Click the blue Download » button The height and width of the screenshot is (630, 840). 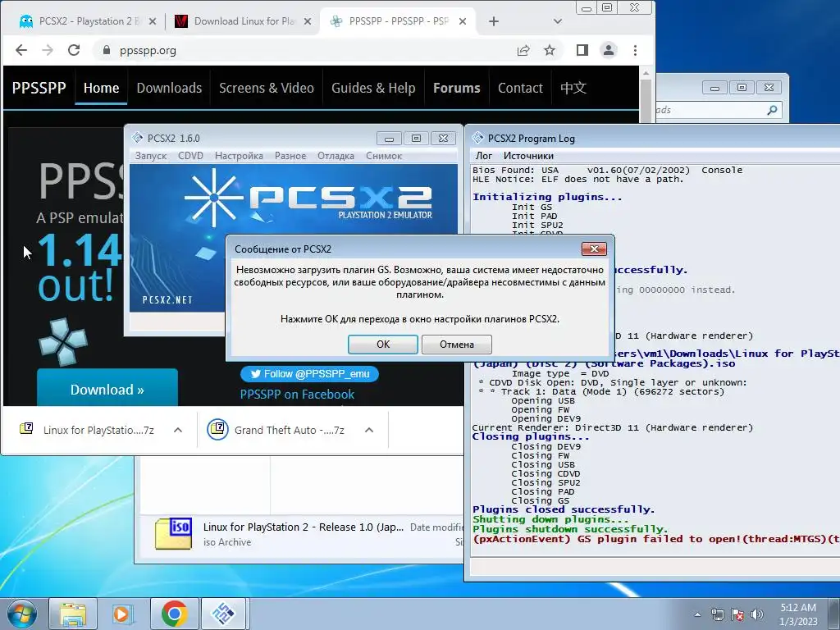pyautogui.click(x=107, y=389)
